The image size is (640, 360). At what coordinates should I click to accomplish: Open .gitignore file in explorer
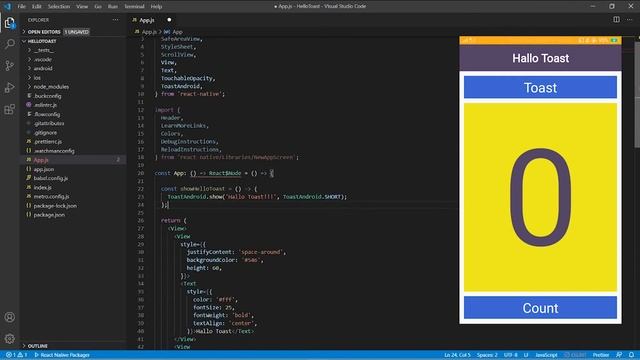point(45,133)
